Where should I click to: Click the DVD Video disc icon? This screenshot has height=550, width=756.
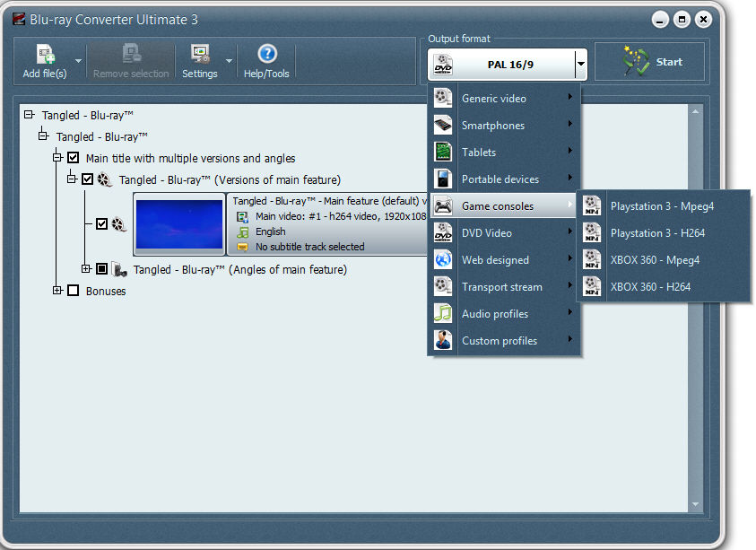(x=443, y=233)
